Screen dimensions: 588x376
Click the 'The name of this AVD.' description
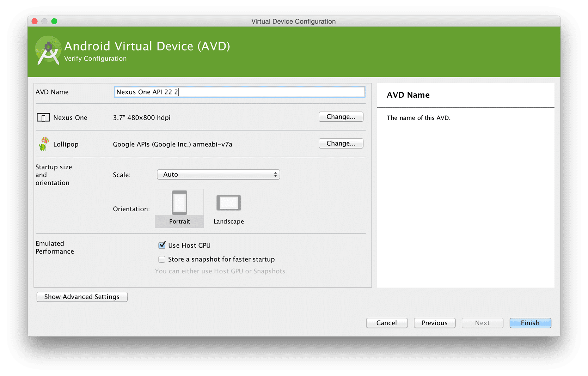[x=418, y=118]
